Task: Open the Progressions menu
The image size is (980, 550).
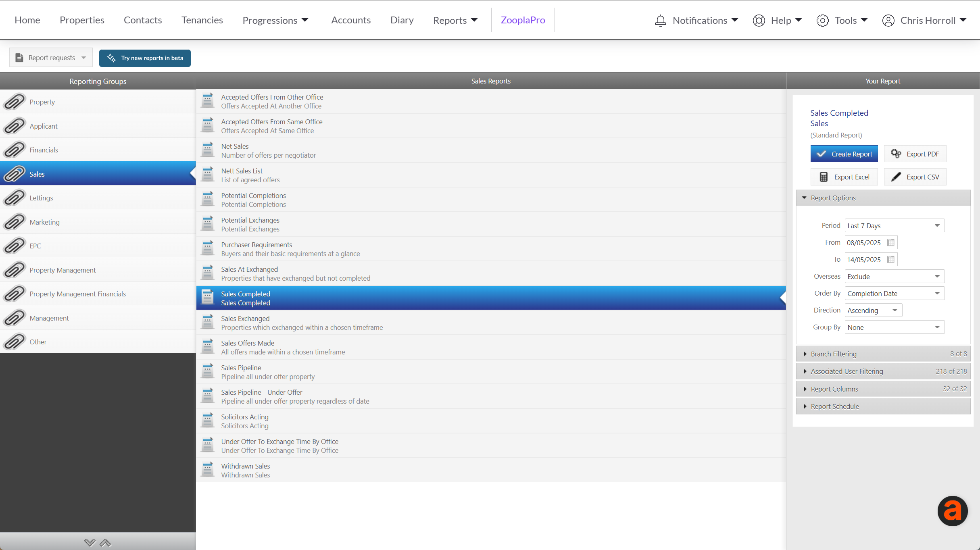Action: pos(275,20)
